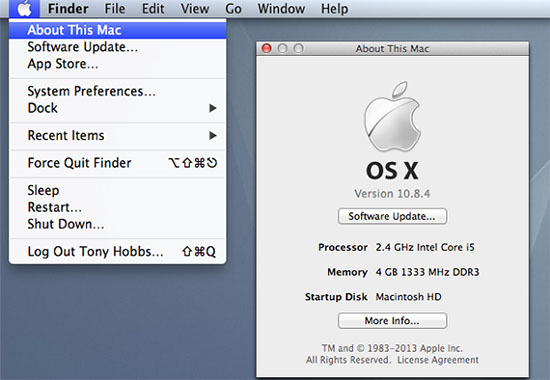
Task: Open the View menu
Action: pyautogui.click(x=195, y=8)
